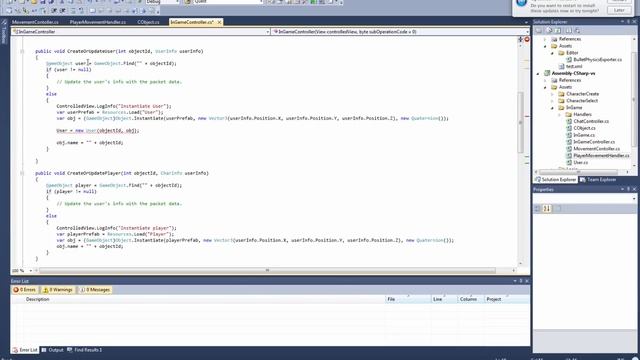Click the code editor vertical scrollbar
This screenshot has height=360, width=640.
point(520,122)
